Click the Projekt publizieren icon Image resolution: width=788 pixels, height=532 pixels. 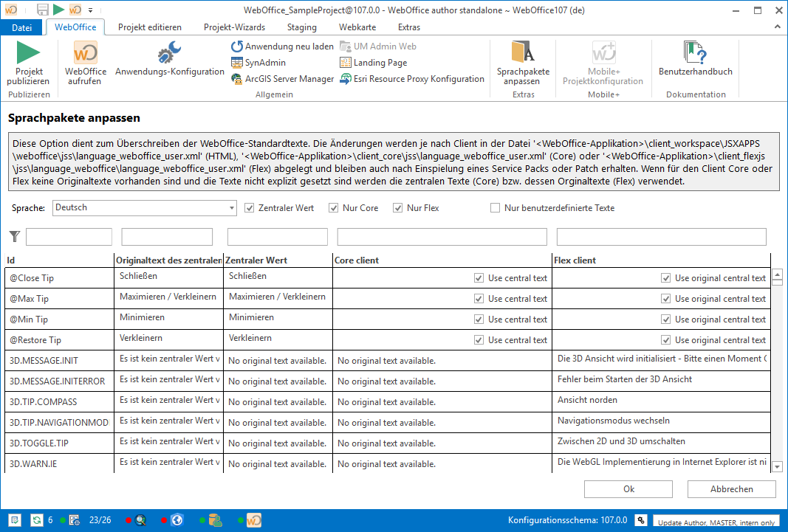[x=29, y=54]
